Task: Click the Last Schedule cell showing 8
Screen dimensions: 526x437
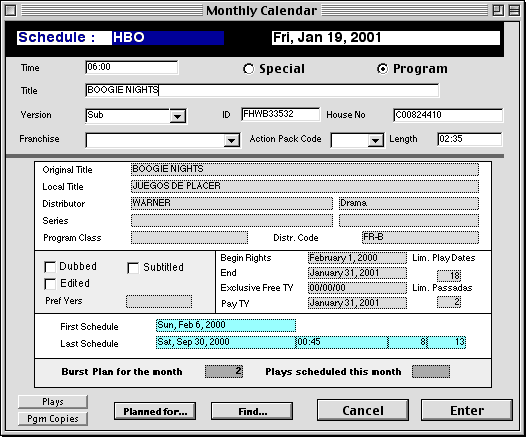Action: pyautogui.click(x=408, y=342)
